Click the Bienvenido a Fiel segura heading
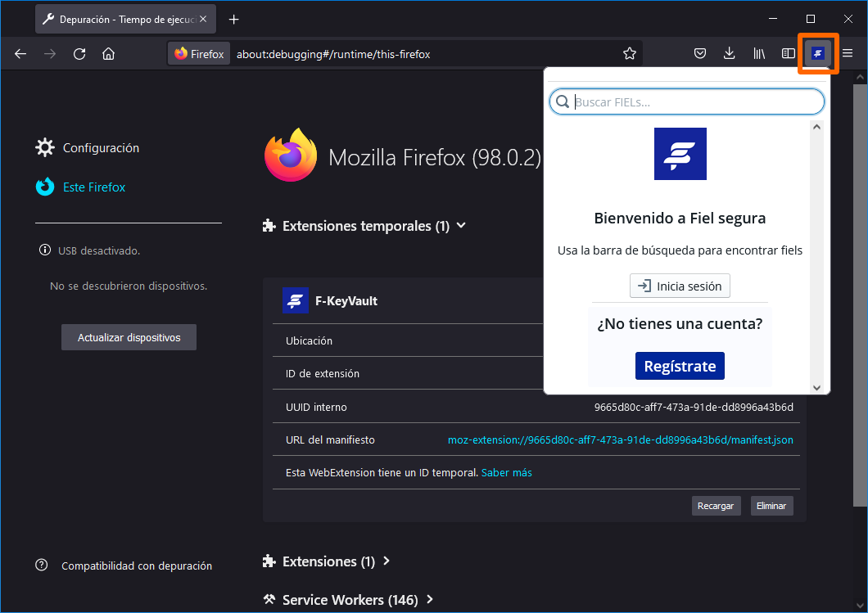 pyautogui.click(x=680, y=218)
